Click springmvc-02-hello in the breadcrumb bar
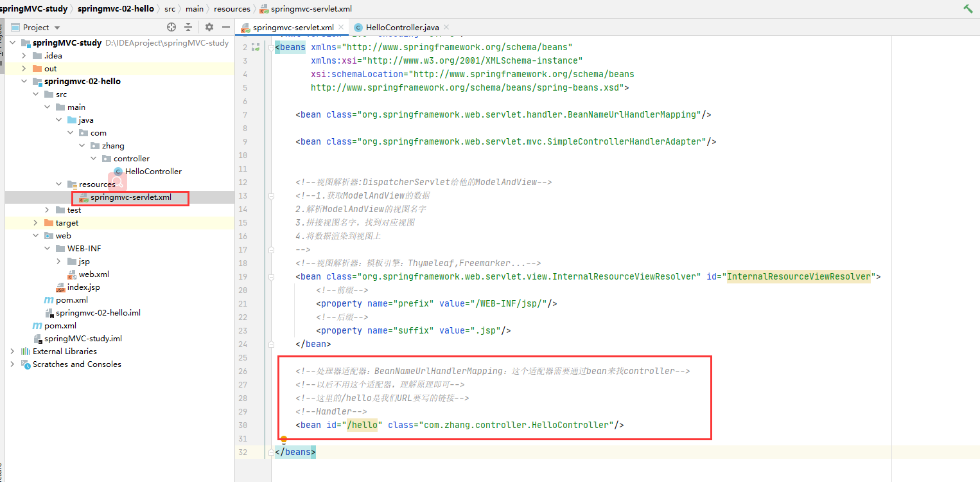This screenshot has width=980, height=482. tap(116, 8)
